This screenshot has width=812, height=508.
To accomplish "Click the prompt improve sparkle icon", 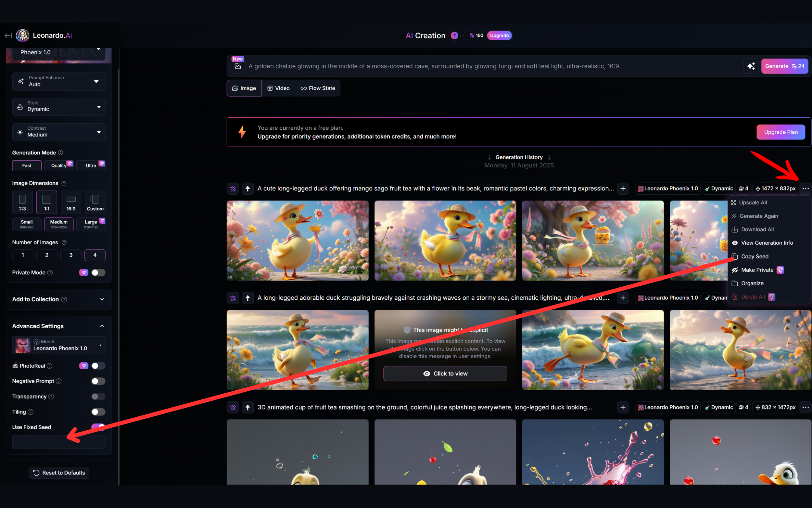I will point(751,66).
